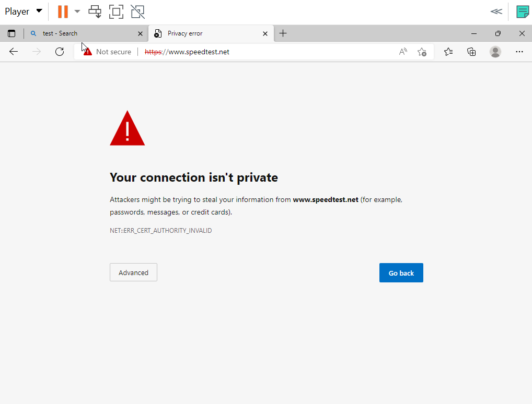Open a new browser tab

tap(283, 33)
